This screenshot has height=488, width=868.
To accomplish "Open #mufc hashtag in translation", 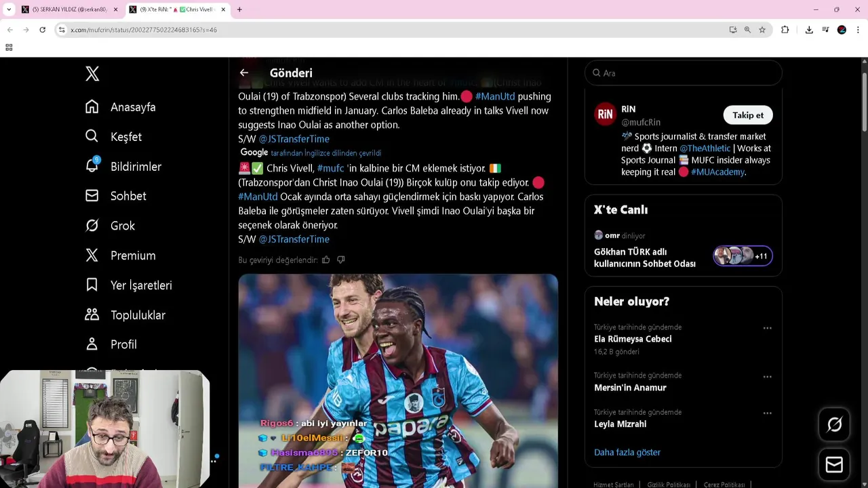I will tap(331, 168).
